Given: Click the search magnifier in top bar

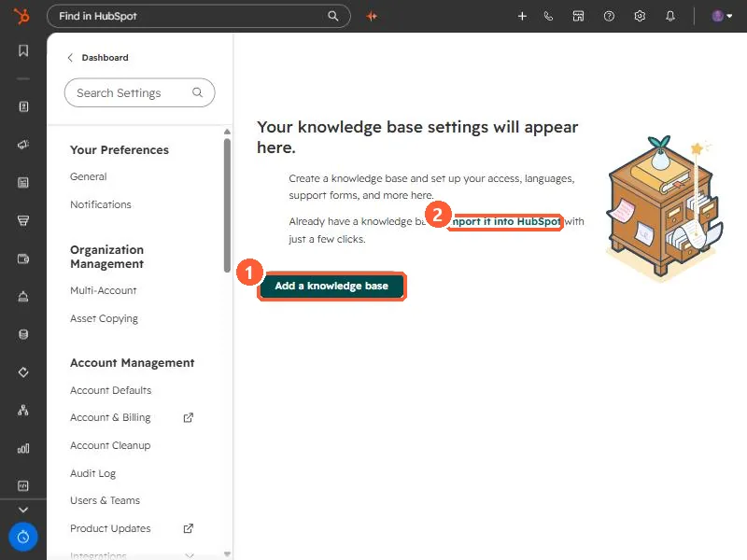Looking at the screenshot, I should pos(333,16).
